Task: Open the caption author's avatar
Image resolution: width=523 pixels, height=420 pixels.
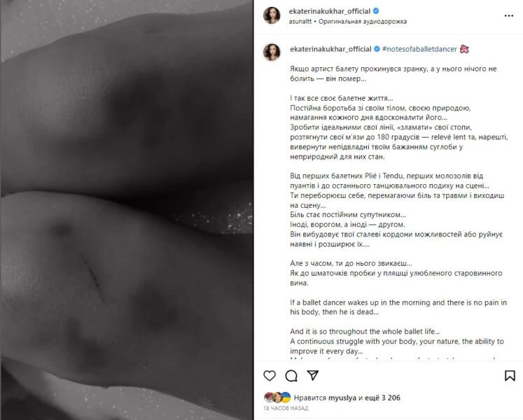Action: (x=272, y=52)
